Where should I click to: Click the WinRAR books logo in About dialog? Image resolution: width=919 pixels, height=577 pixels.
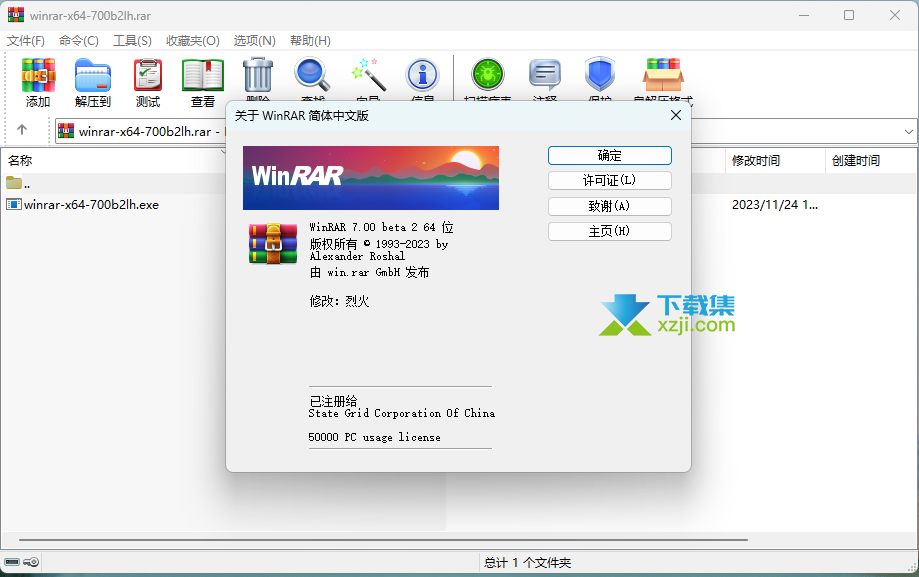pos(273,243)
